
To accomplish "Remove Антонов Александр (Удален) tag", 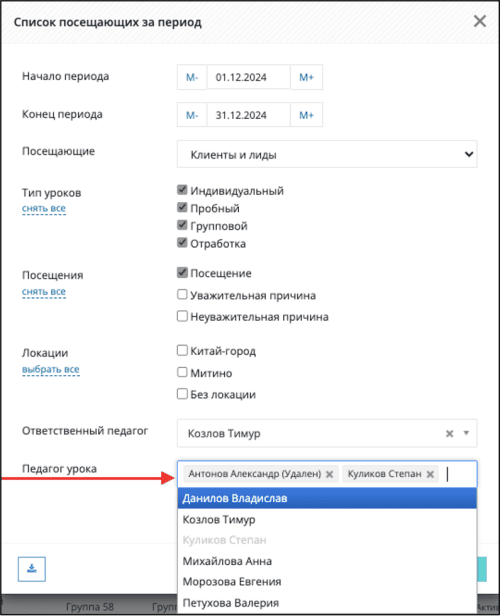I will click(x=330, y=474).
